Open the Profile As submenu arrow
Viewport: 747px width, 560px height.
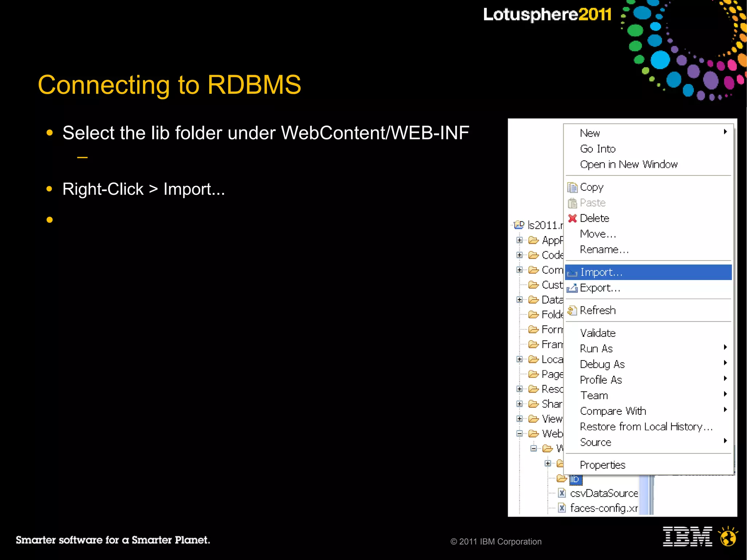(x=725, y=378)
